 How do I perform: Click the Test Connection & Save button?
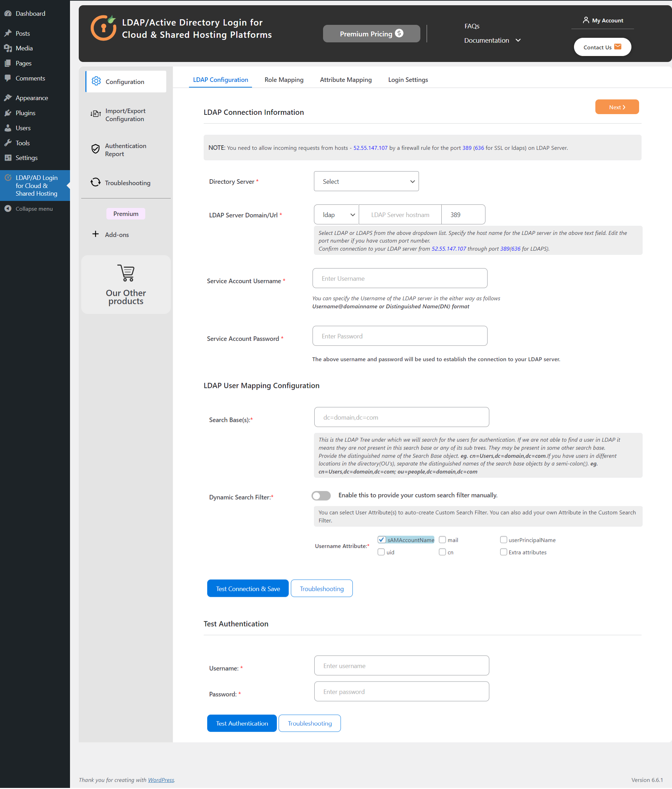[x=248, y=588]
